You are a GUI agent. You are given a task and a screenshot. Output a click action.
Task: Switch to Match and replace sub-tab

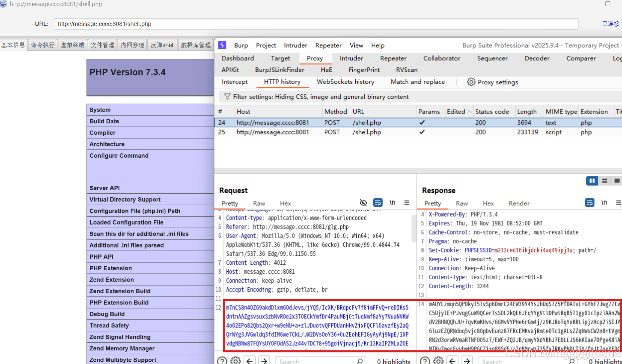[x=417, y=82]
